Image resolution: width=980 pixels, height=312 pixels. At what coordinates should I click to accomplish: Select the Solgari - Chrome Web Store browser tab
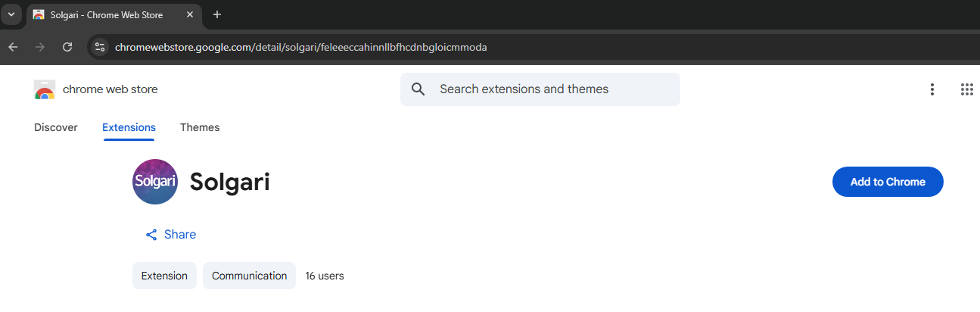point(106,15)
